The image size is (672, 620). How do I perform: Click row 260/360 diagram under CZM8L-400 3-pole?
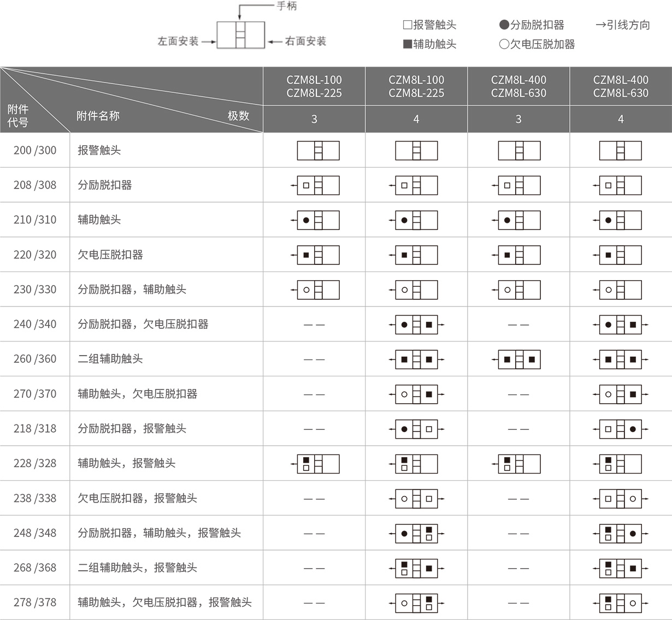(518, 359)
